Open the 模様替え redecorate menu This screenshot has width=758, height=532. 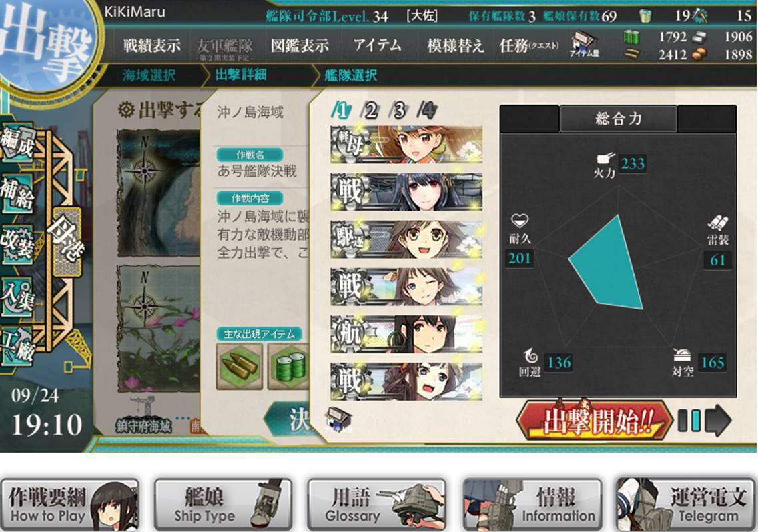coord(455,46)
